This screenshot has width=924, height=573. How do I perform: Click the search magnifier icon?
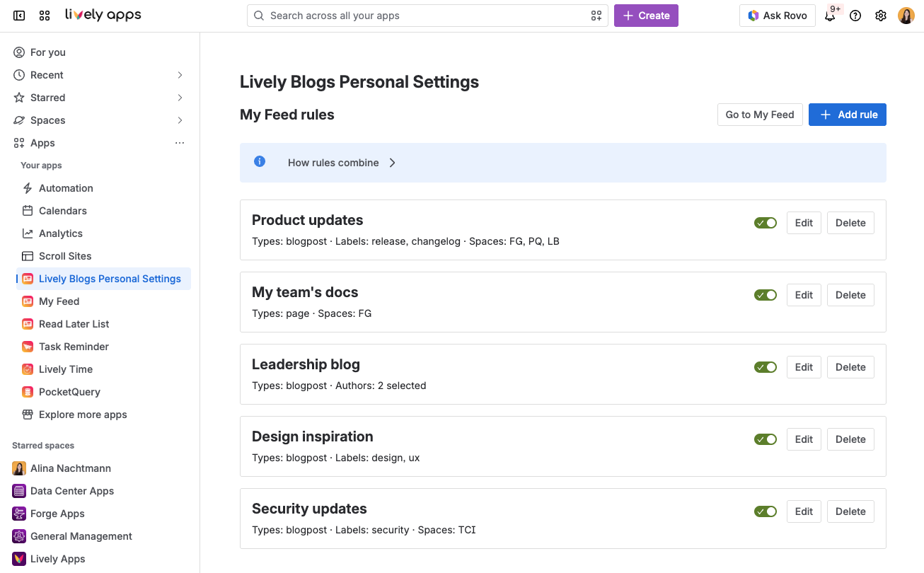coord(259,16)
